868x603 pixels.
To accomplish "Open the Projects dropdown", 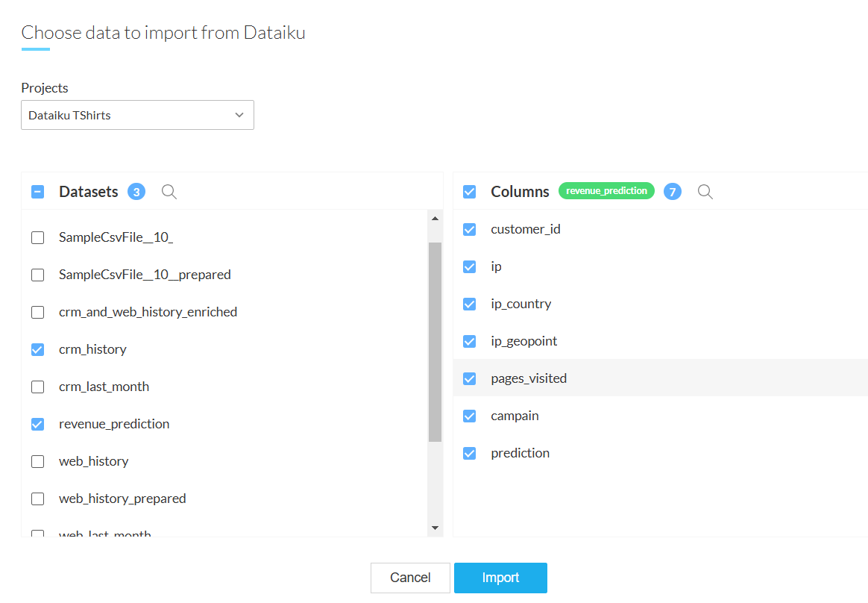I will pos(137,116).
